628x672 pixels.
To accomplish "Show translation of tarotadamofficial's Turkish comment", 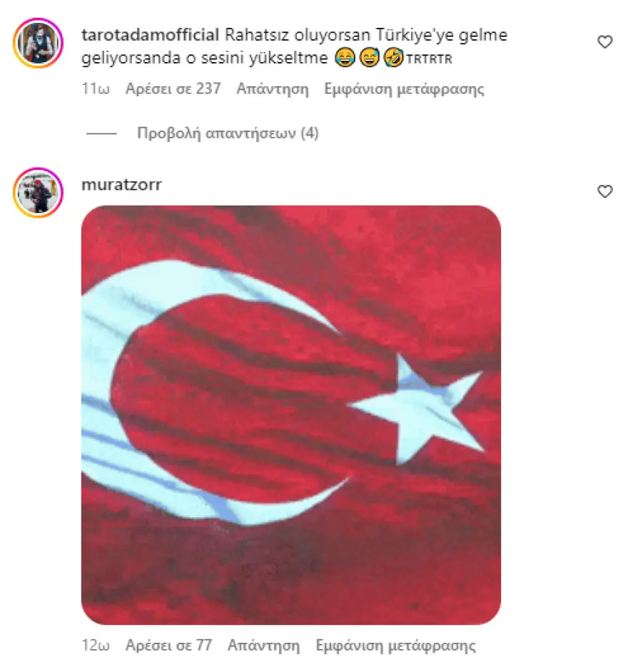I will (404, 88).
